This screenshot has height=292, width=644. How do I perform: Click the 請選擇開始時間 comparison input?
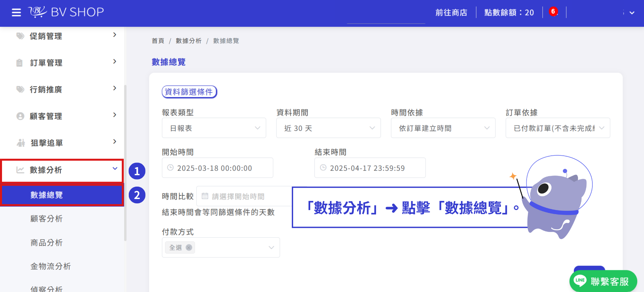click(244, 196)
